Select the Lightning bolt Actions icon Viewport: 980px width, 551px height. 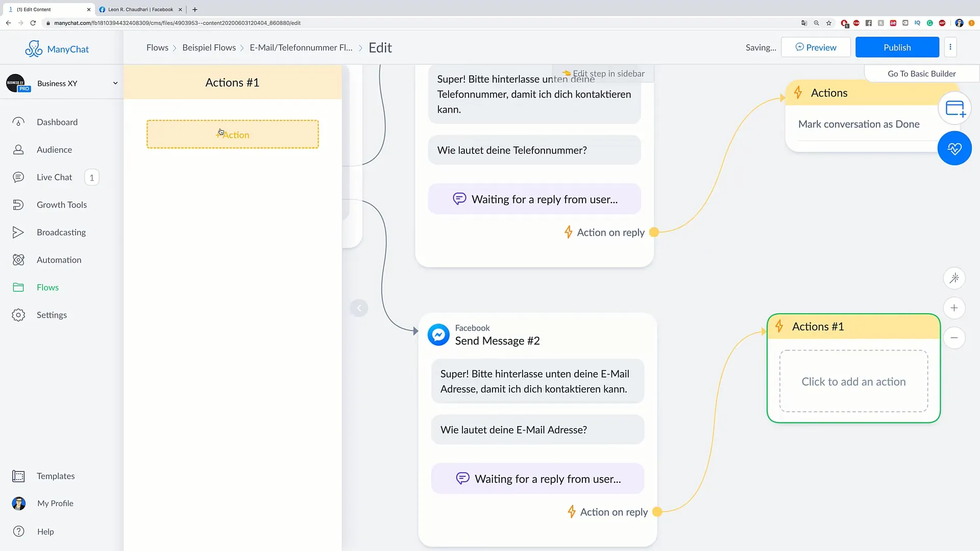point(798,92)
